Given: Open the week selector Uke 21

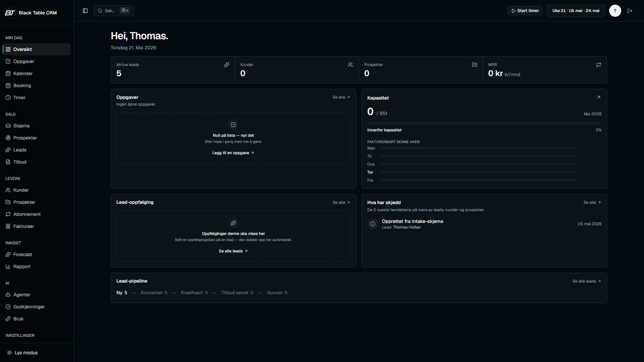Looking at the screenshot, I should [x=576, y=11].
